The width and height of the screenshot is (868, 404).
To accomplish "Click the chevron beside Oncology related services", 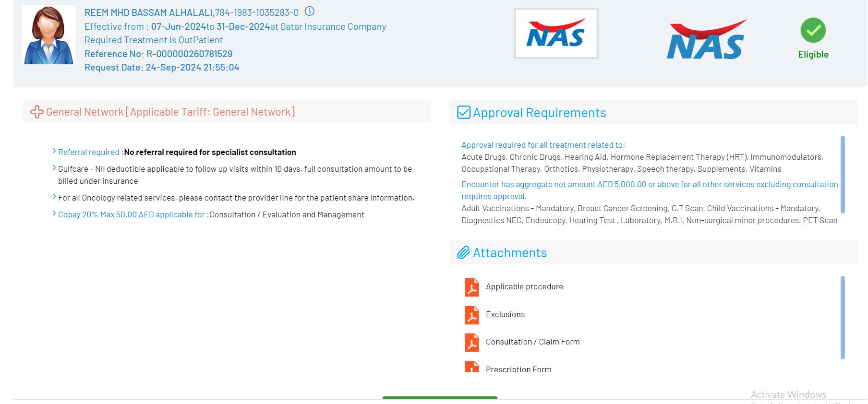I will (54, 197).
